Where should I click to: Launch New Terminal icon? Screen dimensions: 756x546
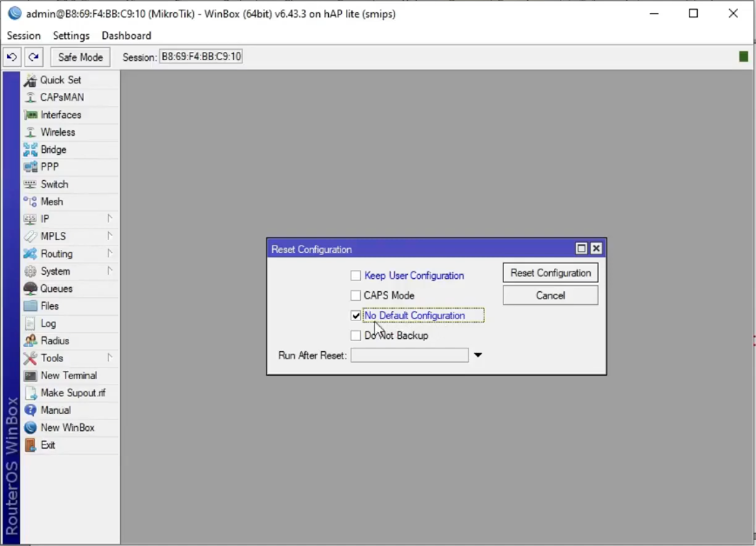pos(30,376)
